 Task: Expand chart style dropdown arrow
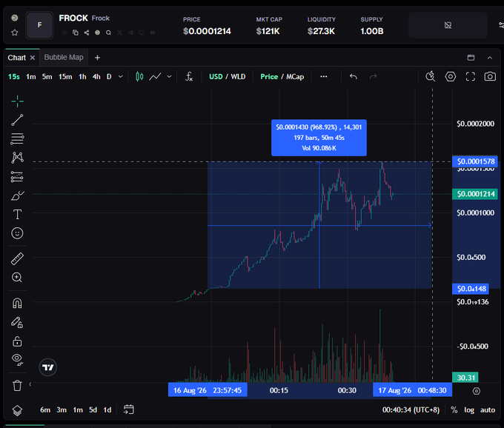click(x=169, y=76)
